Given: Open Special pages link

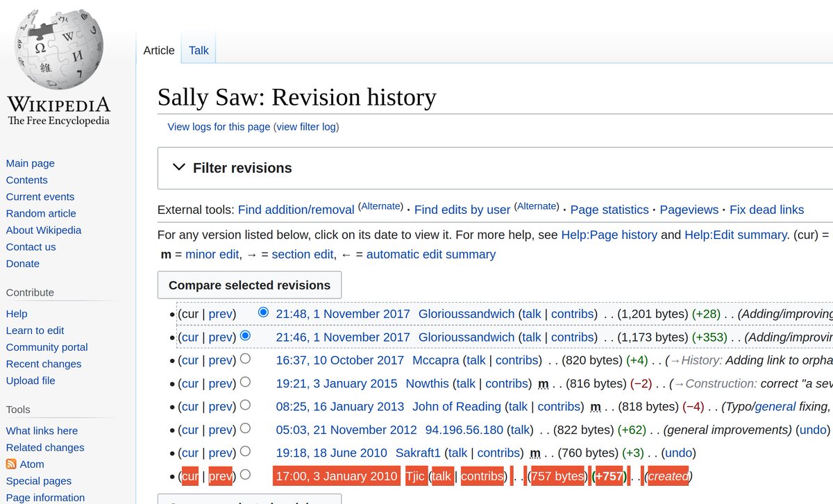Looking at the screenshot, I should (x=39, y=480).
